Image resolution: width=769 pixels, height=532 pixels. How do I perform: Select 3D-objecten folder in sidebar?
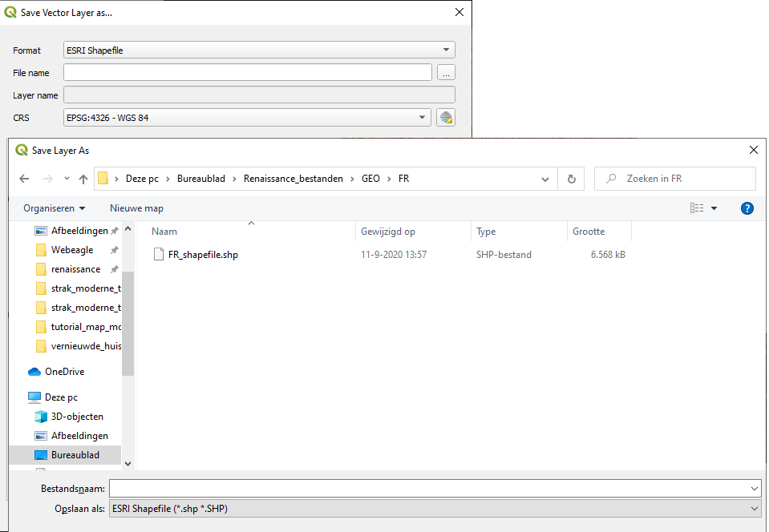[77, 417]
